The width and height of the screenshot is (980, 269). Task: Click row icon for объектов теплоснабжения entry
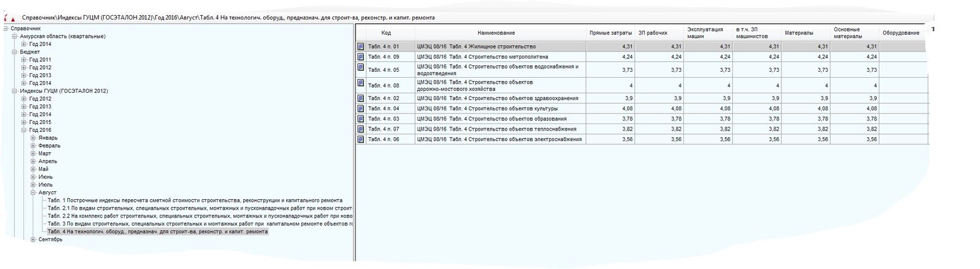(361, 129)
